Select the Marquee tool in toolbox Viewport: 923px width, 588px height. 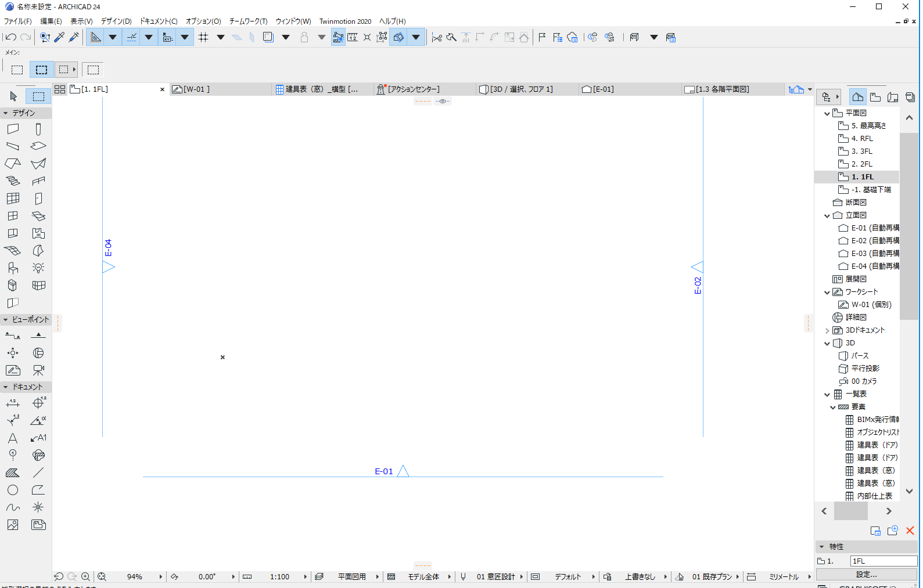(38, 96)
